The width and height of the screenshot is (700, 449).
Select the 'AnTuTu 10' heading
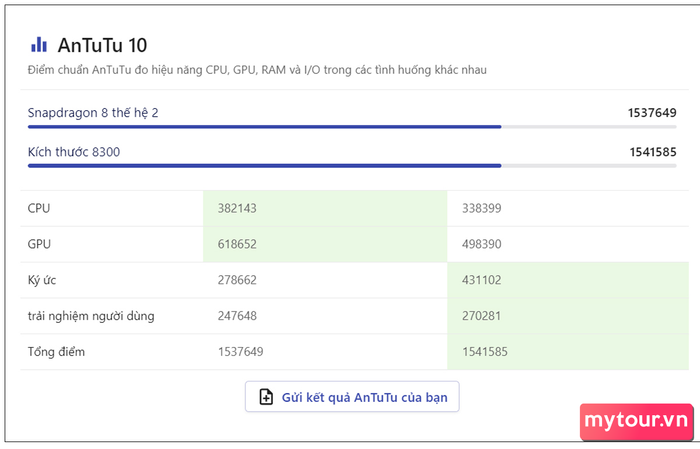point(102,45)
